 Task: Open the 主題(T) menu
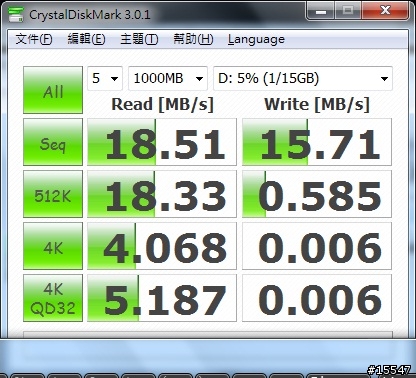tap(139, 39)
